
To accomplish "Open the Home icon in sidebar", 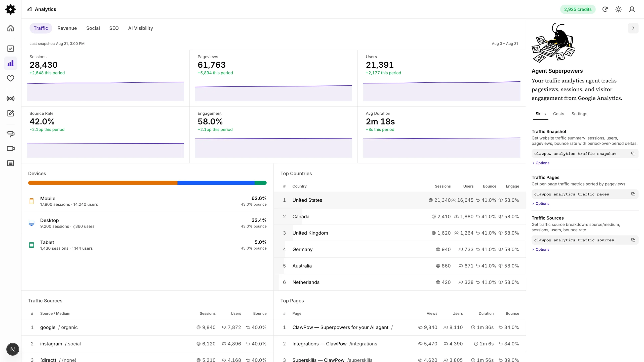I will click(11, 28).
